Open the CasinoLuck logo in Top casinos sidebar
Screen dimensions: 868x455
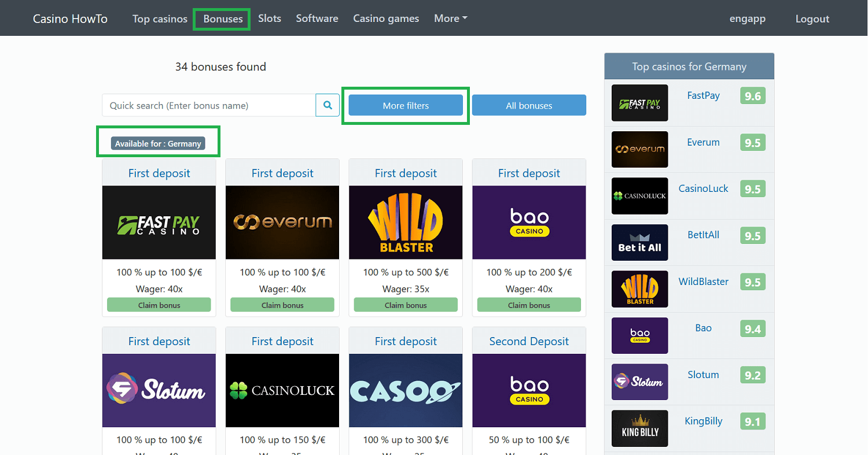coord(639,196)
